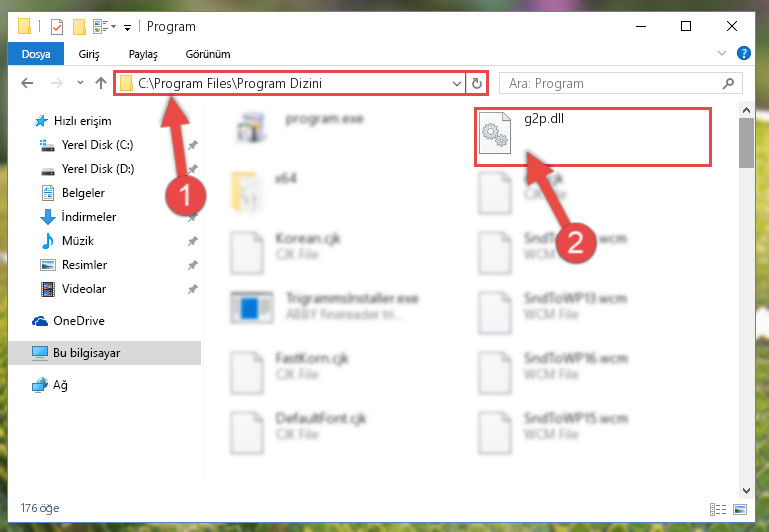Refresh the current folder view
The height and width of the screenshot is (532, 769).
[x=477, y=83]
